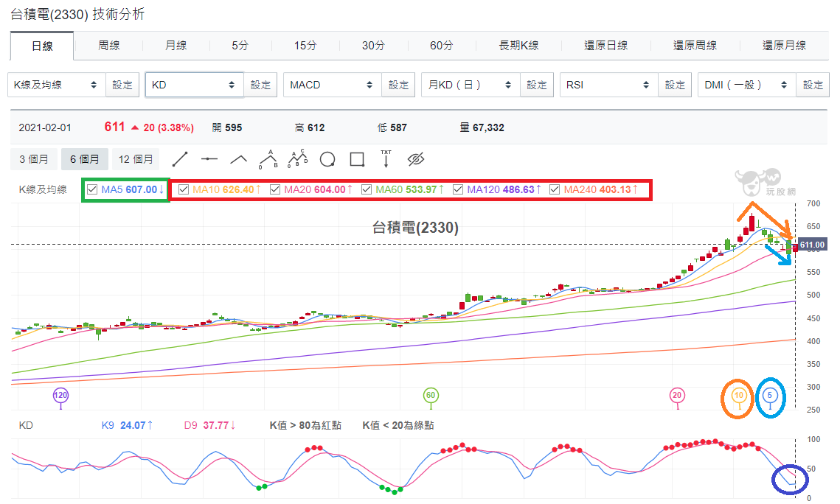The width and height of the screenshot is (840, 504).
Task: Click the purple 120-day marker pin
Action: pos(60,396)
